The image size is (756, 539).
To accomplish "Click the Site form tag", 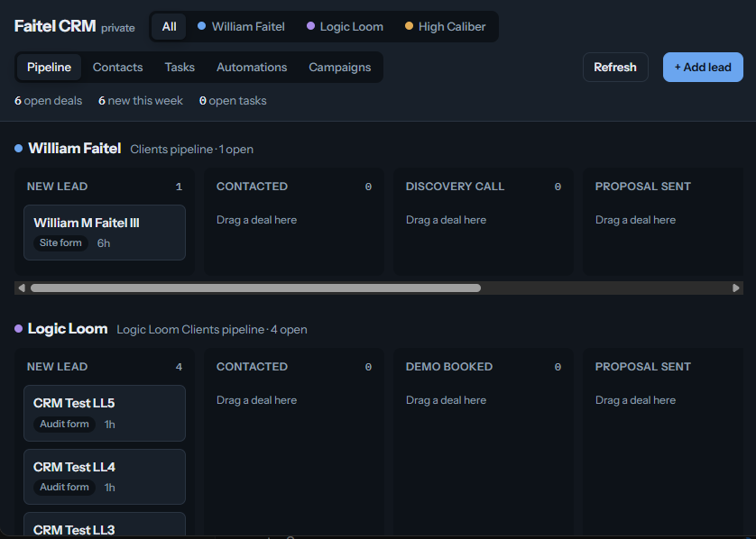I will tap(60, 242).
